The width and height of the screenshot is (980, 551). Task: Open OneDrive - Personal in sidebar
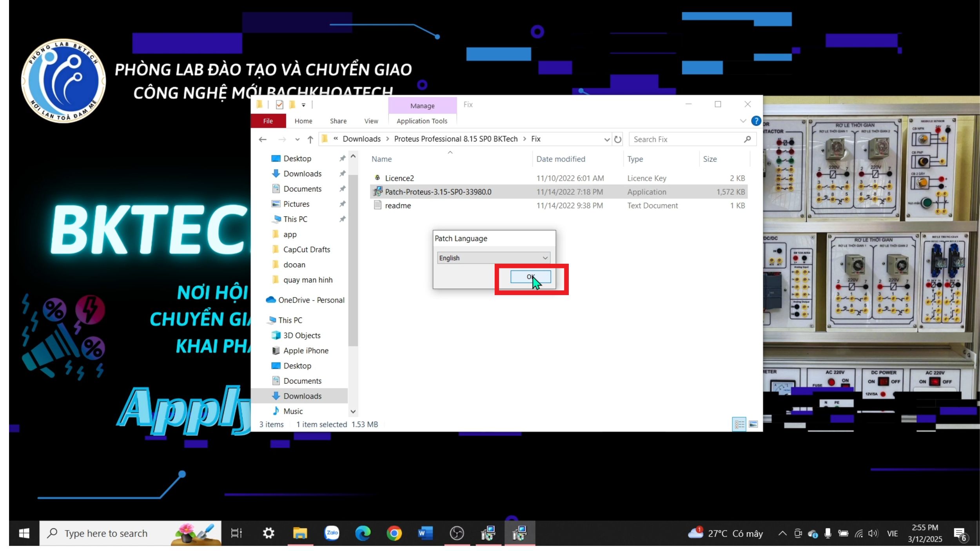(311, 300)
